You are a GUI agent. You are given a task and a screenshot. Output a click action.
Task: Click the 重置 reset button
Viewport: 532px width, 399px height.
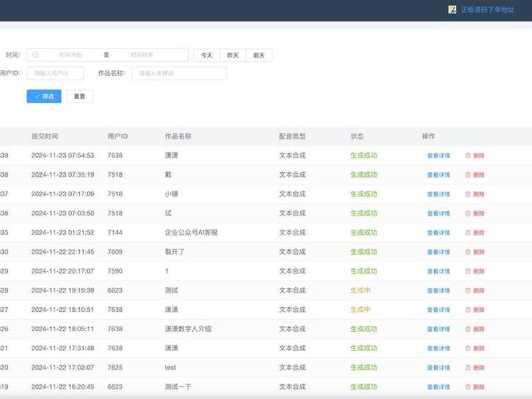coord(79,96)
